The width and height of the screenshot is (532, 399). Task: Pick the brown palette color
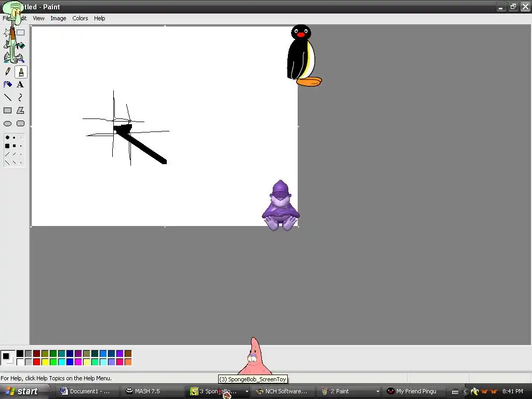tap(128, 354)
